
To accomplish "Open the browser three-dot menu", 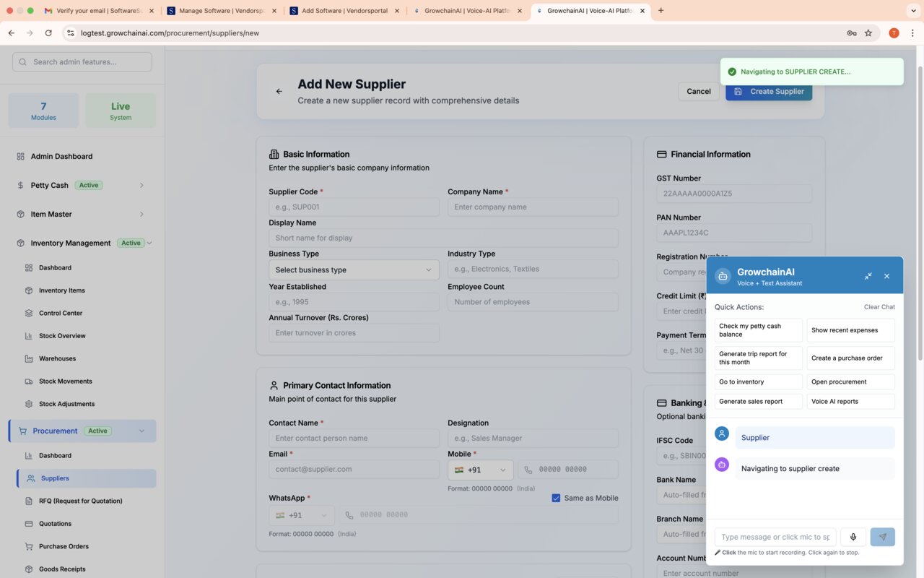I will [912, 33].
